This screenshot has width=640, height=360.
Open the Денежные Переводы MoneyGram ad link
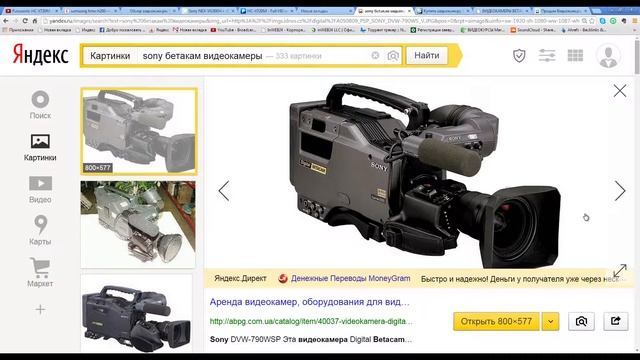point(350,278)
